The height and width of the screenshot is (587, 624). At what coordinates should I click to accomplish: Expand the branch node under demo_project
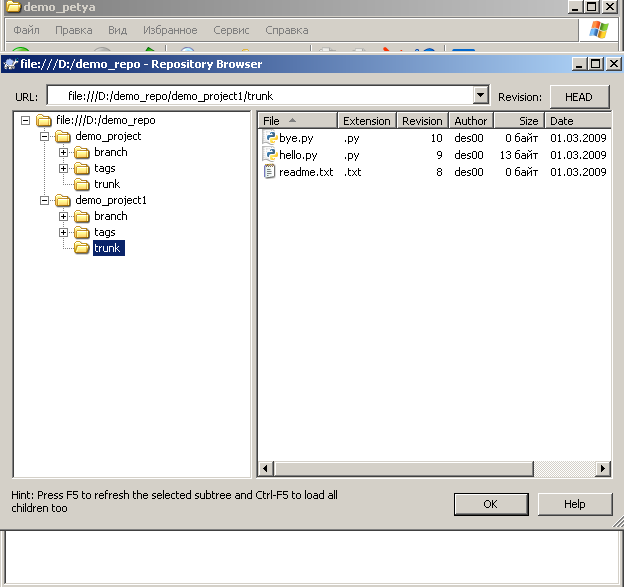tap(64, 152)
